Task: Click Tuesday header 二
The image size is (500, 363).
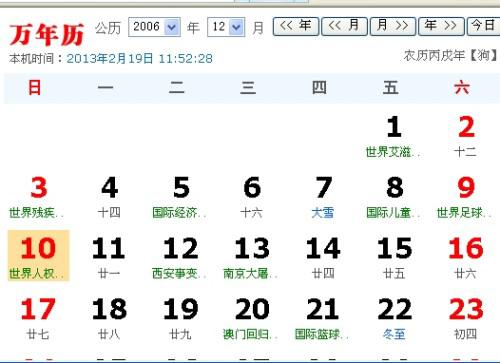Action: pos(177,88)
